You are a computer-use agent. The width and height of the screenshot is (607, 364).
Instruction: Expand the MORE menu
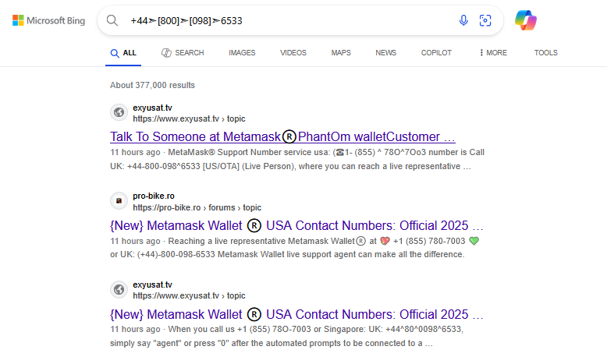(x=493, y=53)
